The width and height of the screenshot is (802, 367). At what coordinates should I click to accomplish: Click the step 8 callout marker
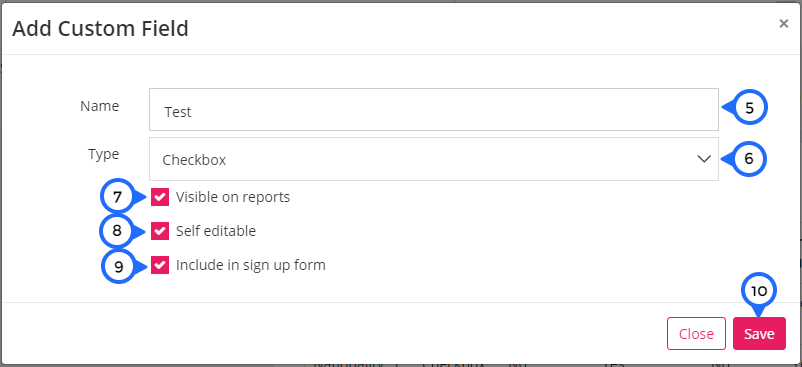[x=117, y=231]
